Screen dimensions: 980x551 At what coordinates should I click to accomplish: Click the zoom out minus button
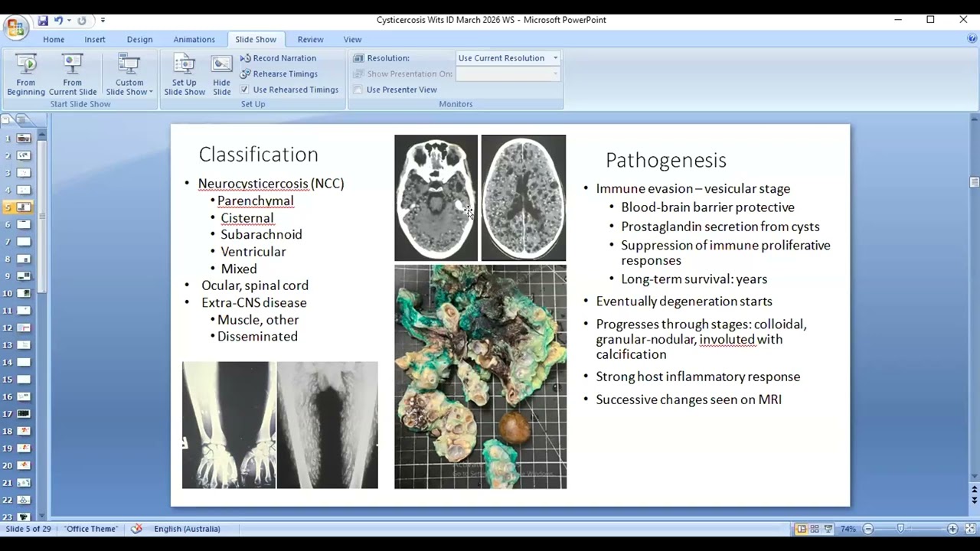point(868,529)
